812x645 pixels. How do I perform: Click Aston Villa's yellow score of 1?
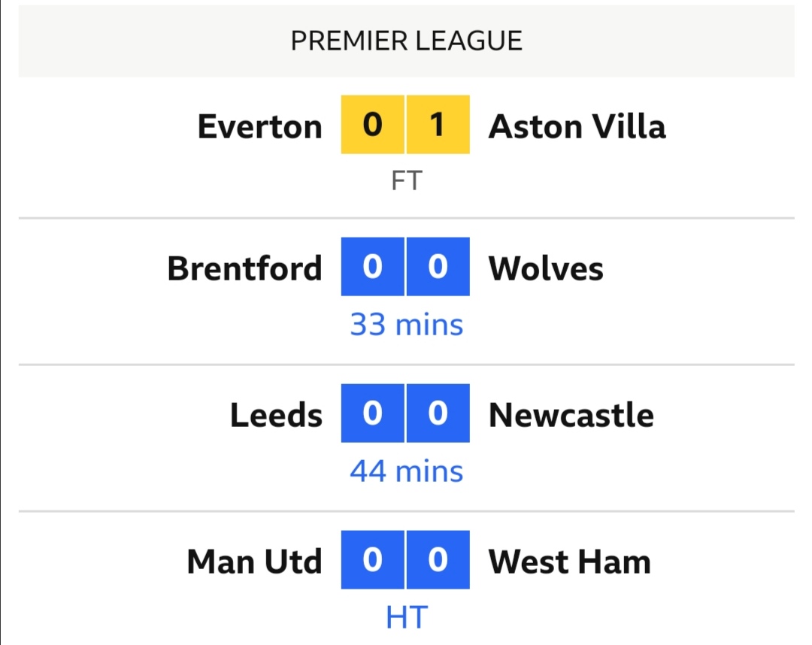(x=438, y=125)
